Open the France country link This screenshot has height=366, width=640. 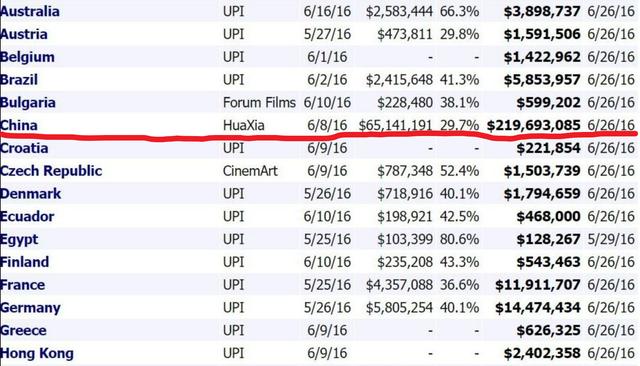coord(22,285)
